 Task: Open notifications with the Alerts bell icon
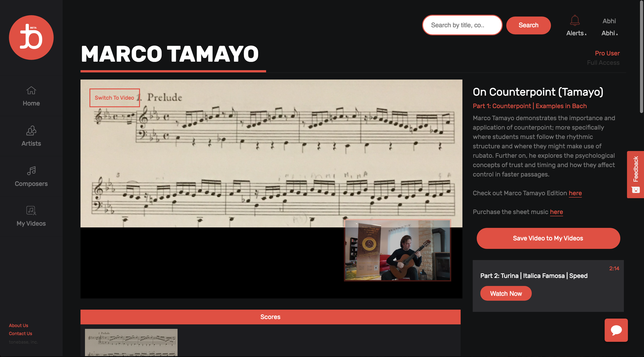pyautogui.click(x=575, y=21)
